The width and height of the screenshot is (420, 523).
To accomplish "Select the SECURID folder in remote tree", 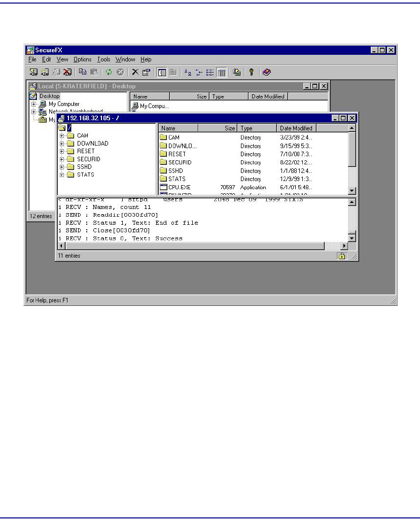I will [x=88, y=159].
